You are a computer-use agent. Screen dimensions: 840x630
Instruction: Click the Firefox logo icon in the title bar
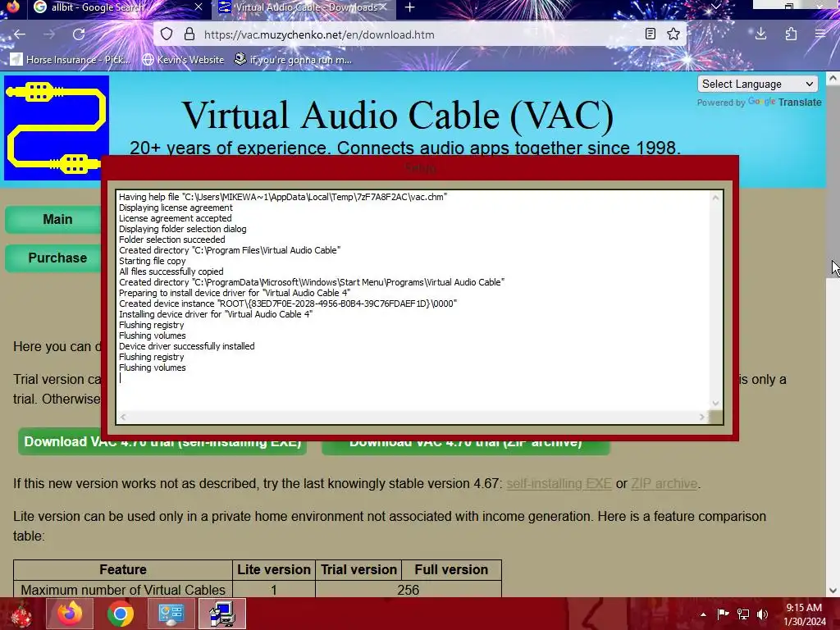(x=13, y=7)
